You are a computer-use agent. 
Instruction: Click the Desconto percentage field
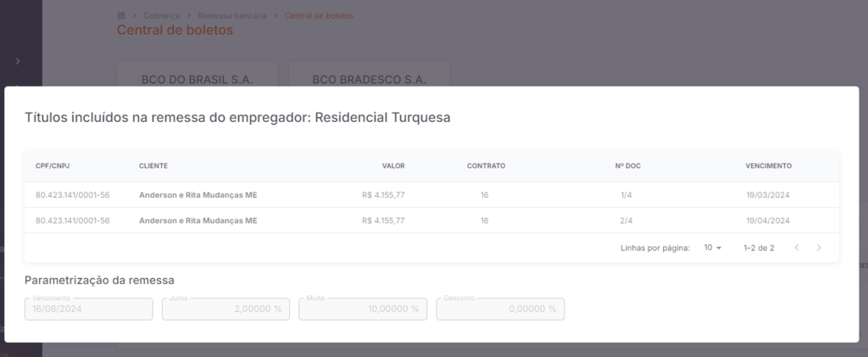tap(500, 309)
